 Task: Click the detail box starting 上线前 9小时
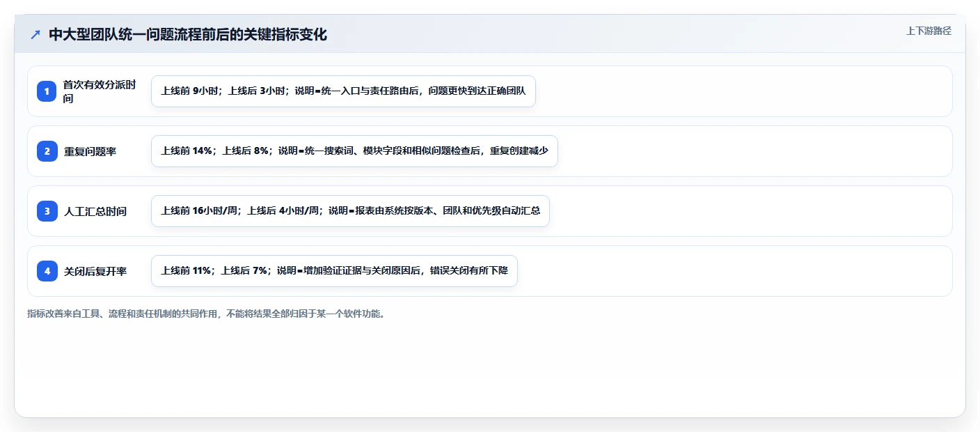point(343,91)
